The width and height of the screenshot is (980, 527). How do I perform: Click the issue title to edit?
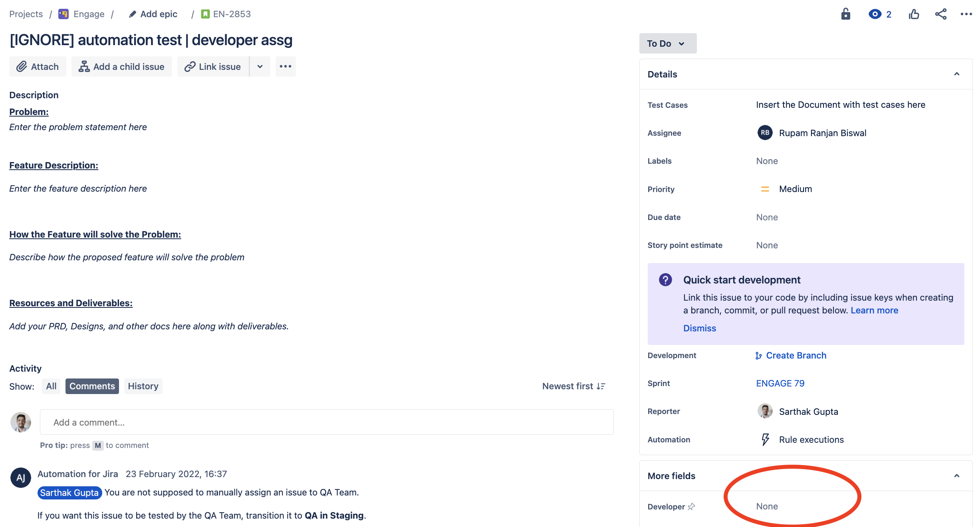click(151, 40)
